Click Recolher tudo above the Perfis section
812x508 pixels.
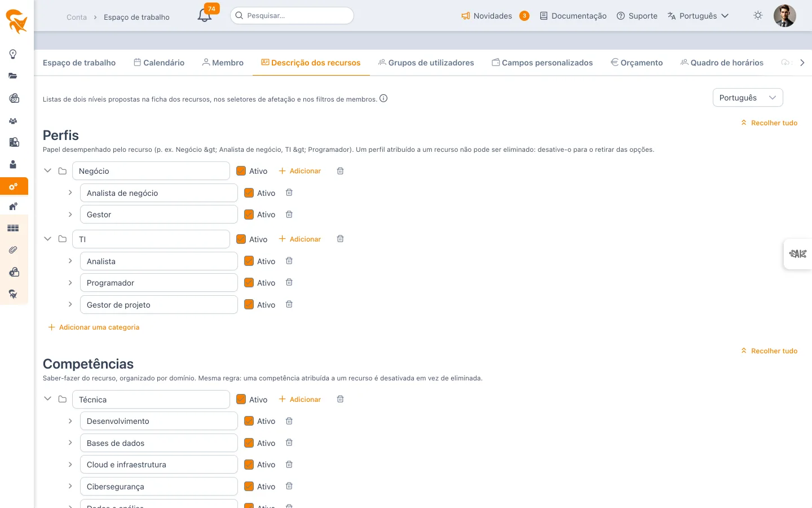tap(769, 122)
